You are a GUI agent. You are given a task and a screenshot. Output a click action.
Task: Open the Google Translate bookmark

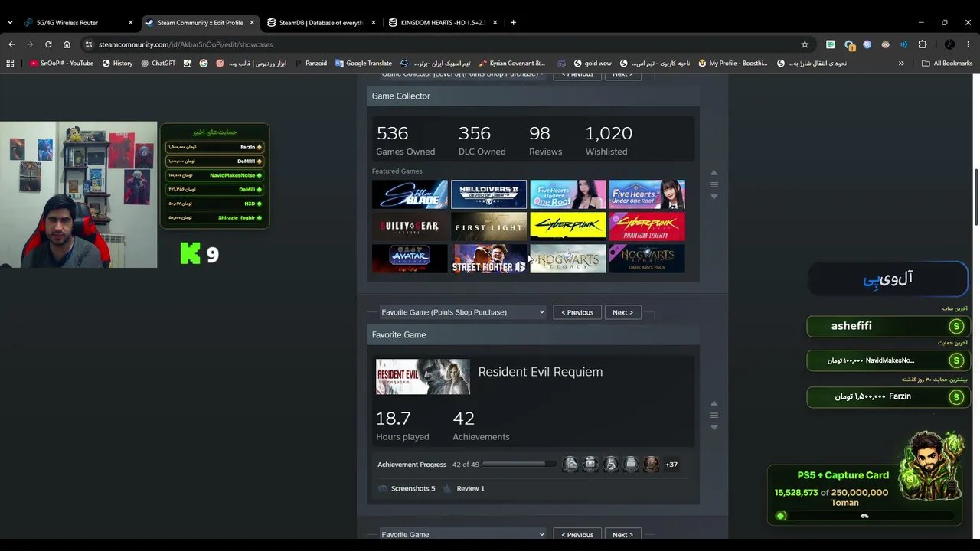(364, 64)
